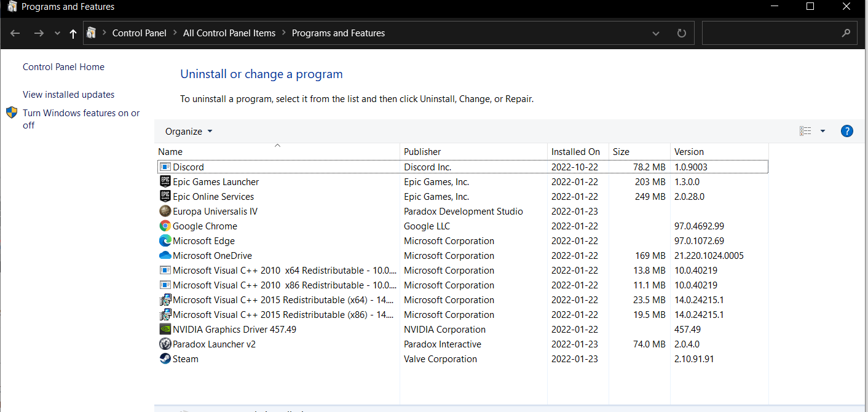Click the Microsoft Edge icon
This screenshot has height=412, width=868.
[165, 240]
